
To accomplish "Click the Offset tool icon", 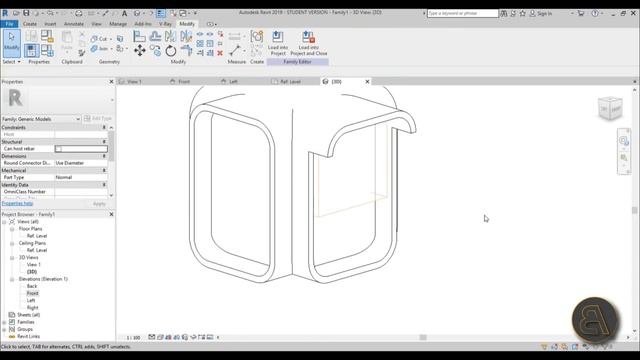I will pyautogui.click(x=155, y=36).
